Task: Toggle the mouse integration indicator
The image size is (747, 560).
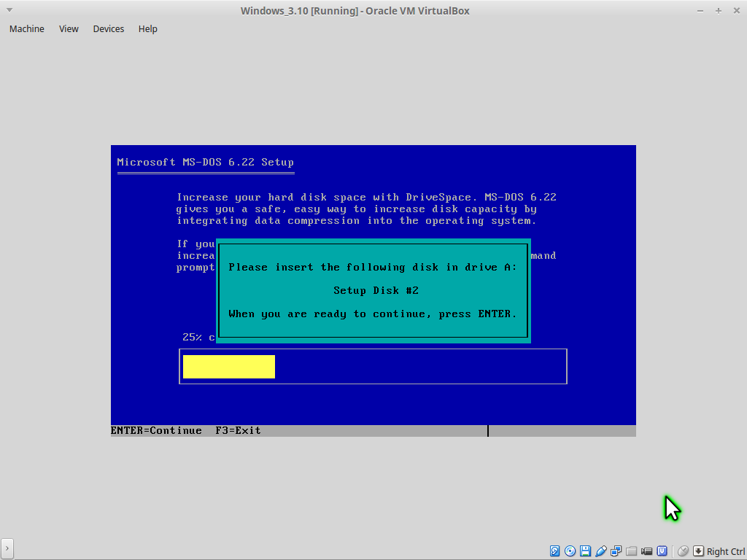Action: pyautogui.click(x=683, y=551)
